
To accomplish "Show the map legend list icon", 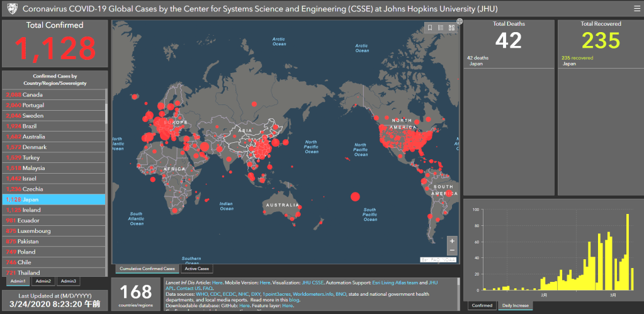I will pos(441,28).
